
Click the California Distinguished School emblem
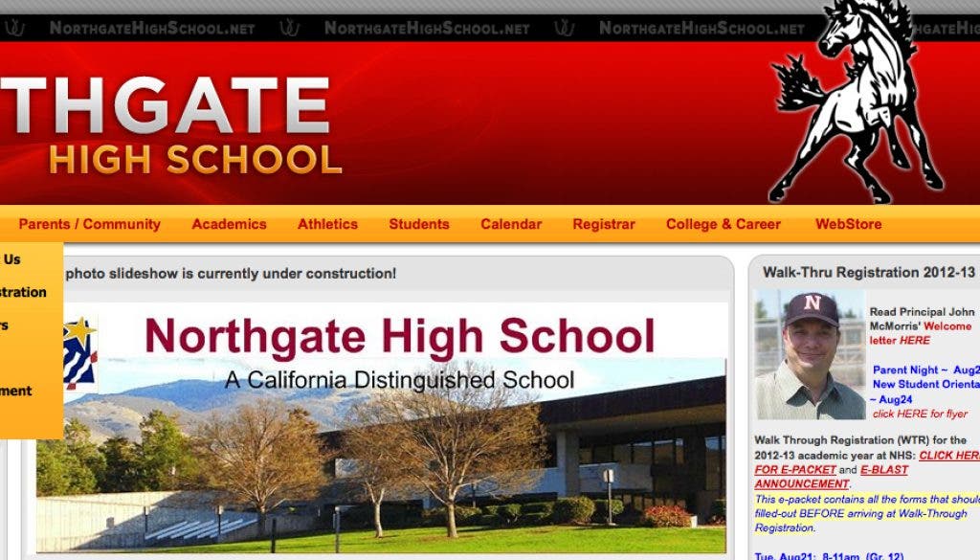pos(78,352)
